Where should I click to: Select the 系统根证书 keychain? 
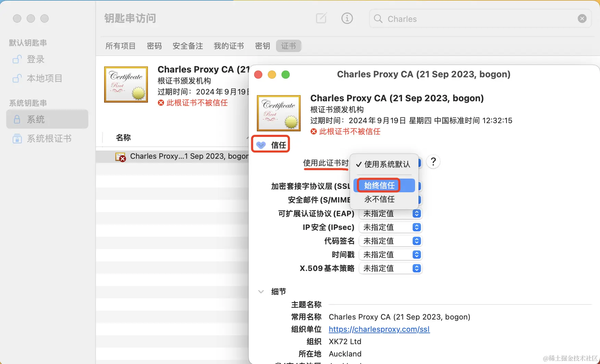[x=47, y=139]
